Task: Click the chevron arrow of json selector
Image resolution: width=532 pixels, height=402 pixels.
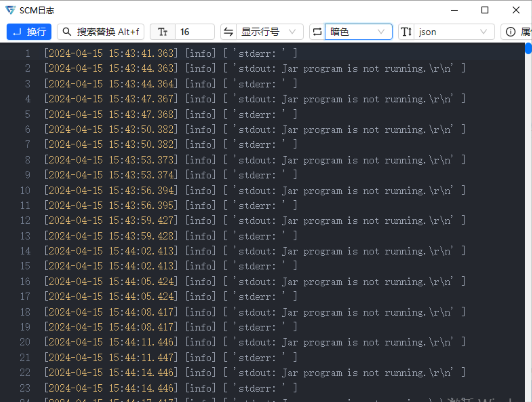Action: click(x=484, y=32)
